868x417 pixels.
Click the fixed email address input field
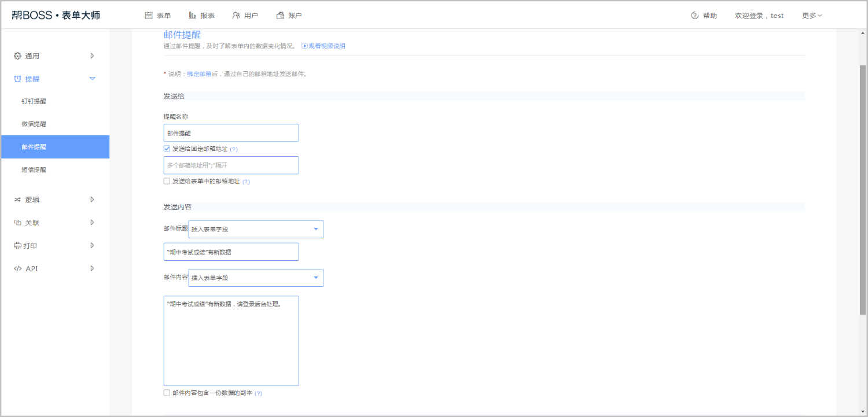[x=231, y=165]
